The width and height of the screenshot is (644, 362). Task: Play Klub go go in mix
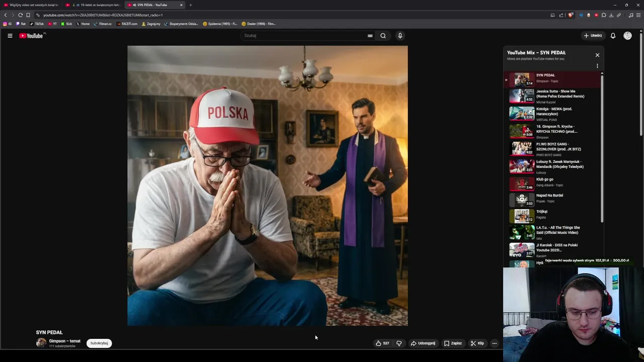point(554,184)
